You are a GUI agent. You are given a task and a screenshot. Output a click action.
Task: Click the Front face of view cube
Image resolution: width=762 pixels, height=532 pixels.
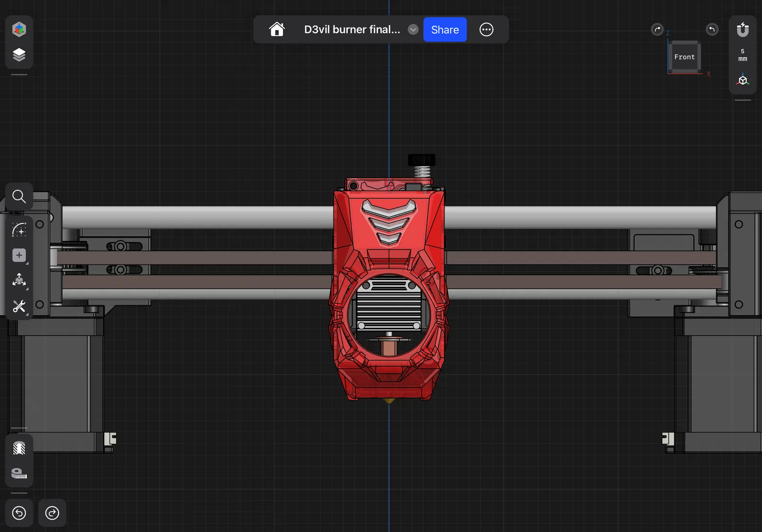[x=684, y=57]
